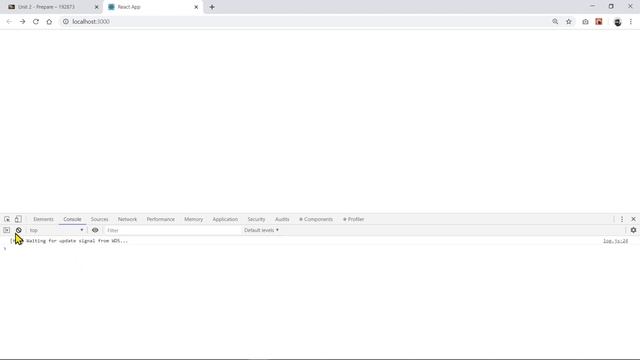Toggle the device toolbar in DevTools
640x360 pixels.
[18, 219]
